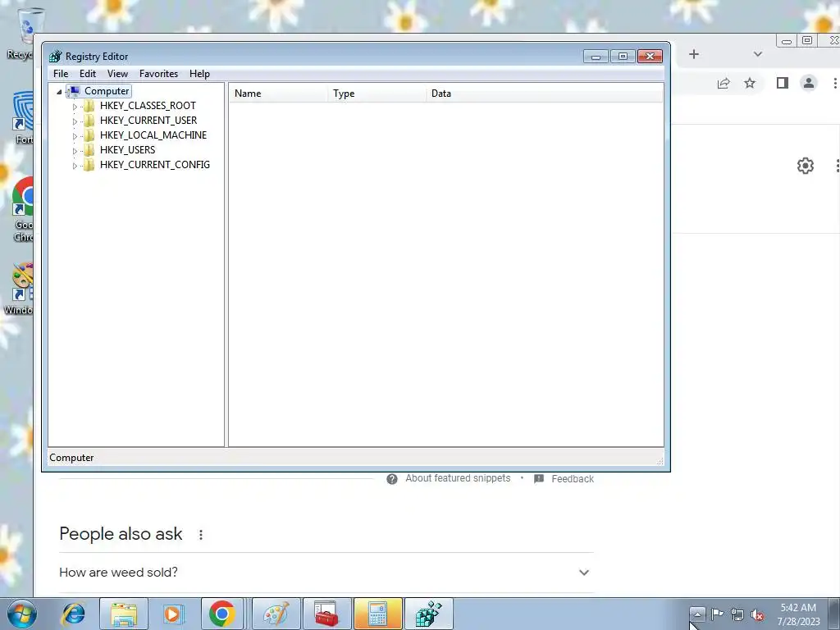Viewport: 840px width, 630px height.
Task: Click the muted volume tray icon
Action: click(757, 615)
